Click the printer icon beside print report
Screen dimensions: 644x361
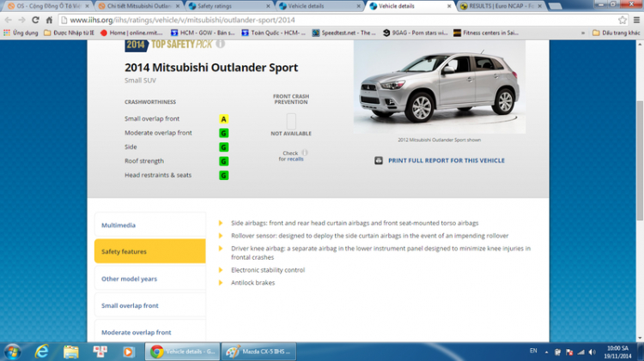(379, 160)
